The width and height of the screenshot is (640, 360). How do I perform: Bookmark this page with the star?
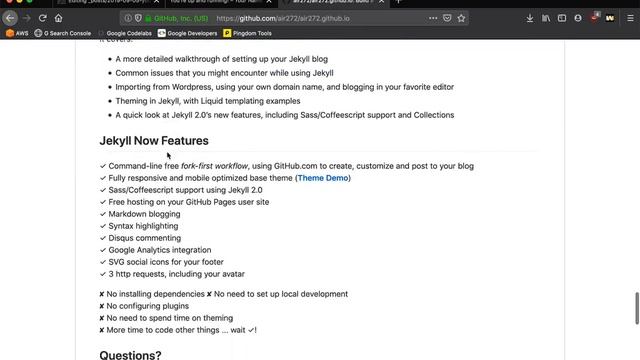(461, 18)
